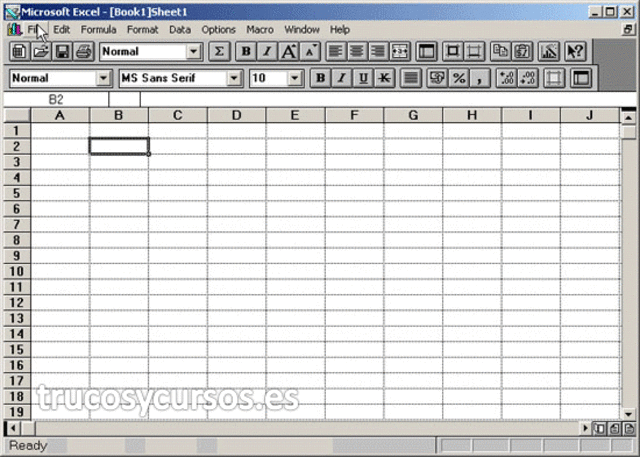The width and height of the screenshot is (640, 457).
Task: Click the Select All corner button
Action: pos(17,115)
